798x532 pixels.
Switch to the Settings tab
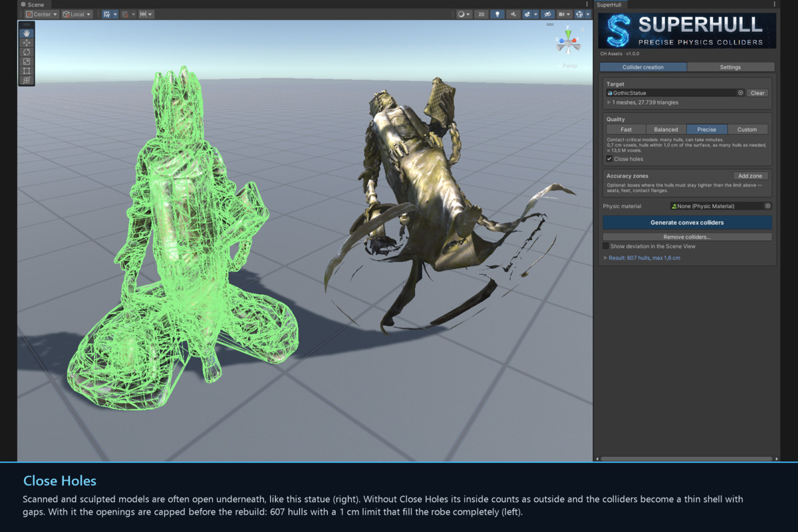730,67
